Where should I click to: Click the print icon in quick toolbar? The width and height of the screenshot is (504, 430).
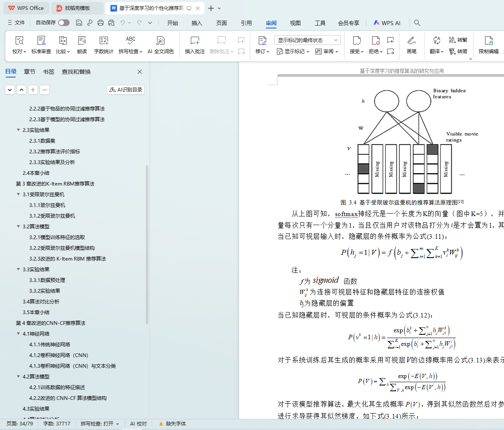point(100,23)
